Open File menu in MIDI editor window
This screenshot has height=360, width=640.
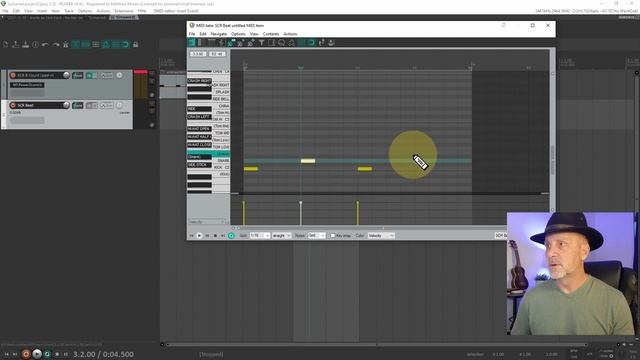pos(191,34)
